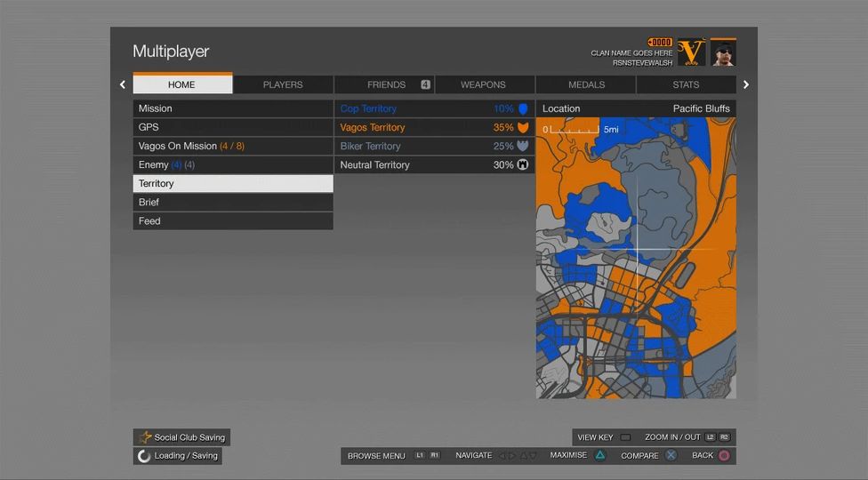Click the L1 button icon
The height and width of the screenshot is (480, 868).
[420, 456]
